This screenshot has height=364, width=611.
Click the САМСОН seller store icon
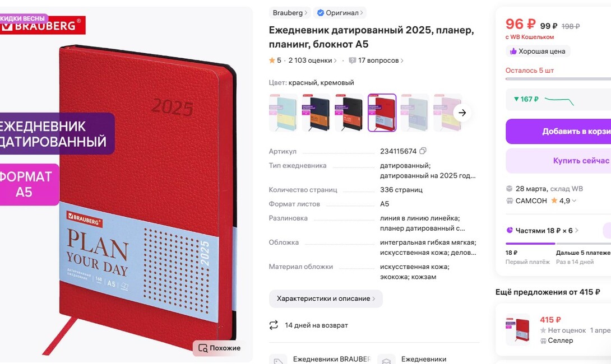point(510,201)
